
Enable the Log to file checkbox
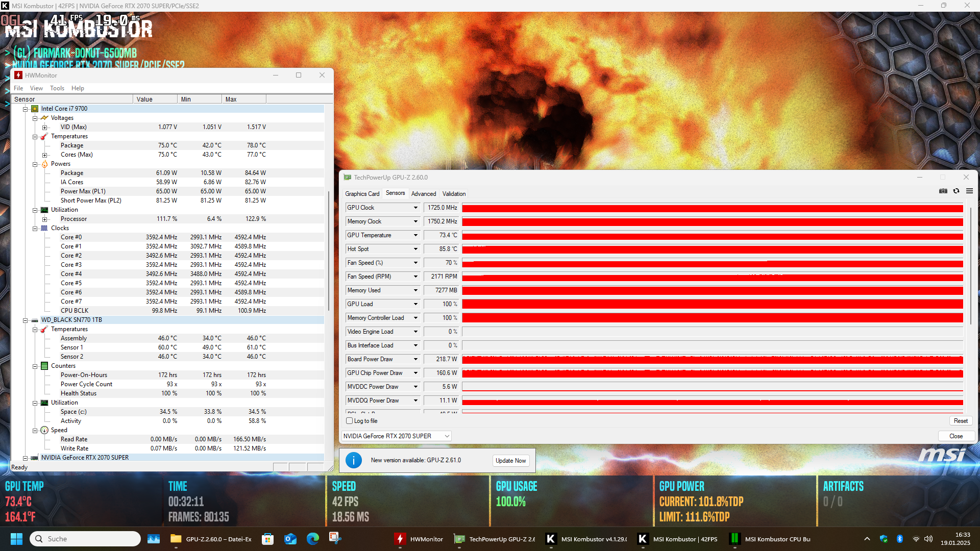pos(350,421)
